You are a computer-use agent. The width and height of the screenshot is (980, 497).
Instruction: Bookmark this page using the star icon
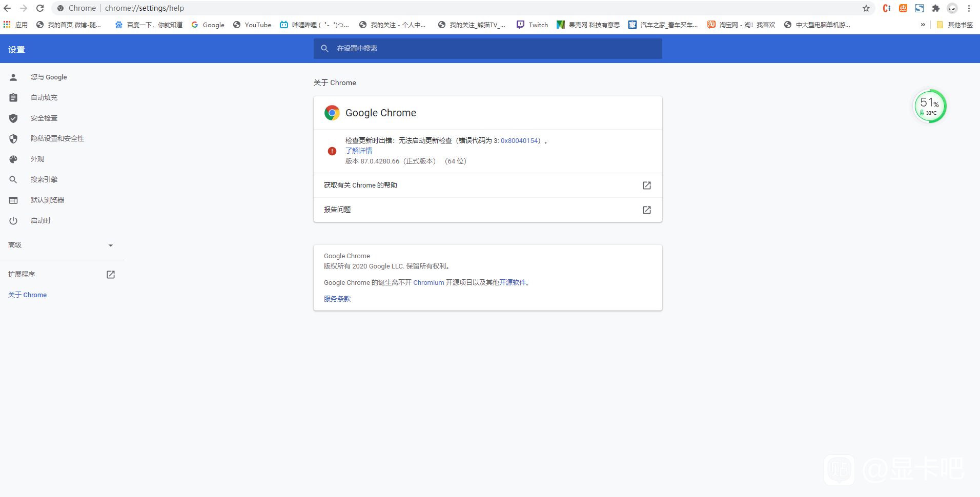point(866,8)
